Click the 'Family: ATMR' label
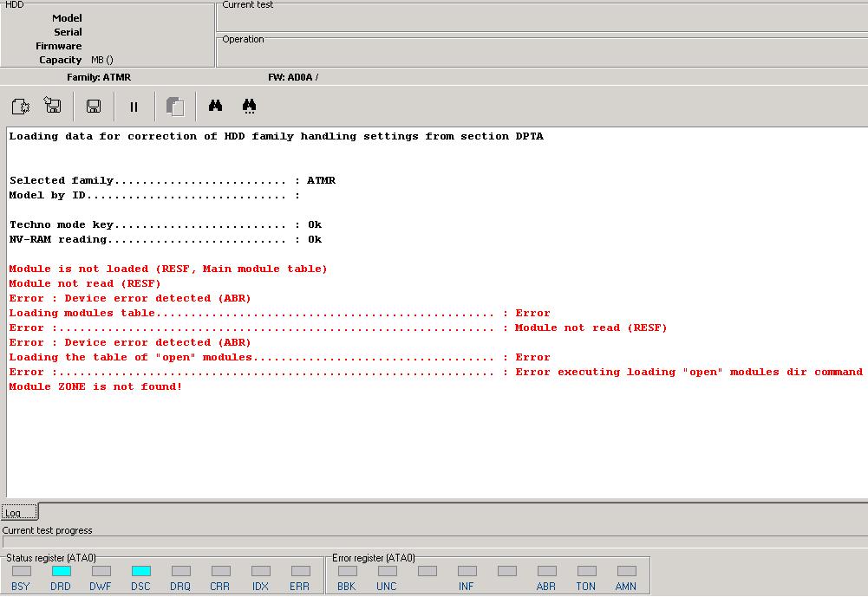This screenshot has width=868, height=597. 99,77
